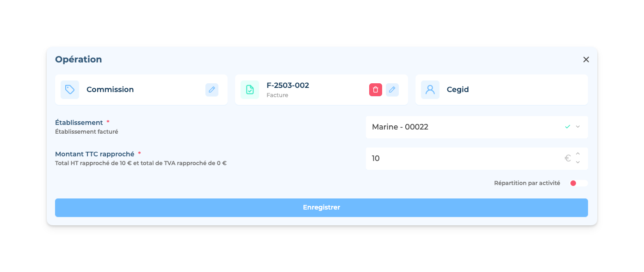This screenshot has height=272, width=644.
Task: Decrease amount using the down arrow stepper
Action: pyautogui.click(x=578, y=162)
